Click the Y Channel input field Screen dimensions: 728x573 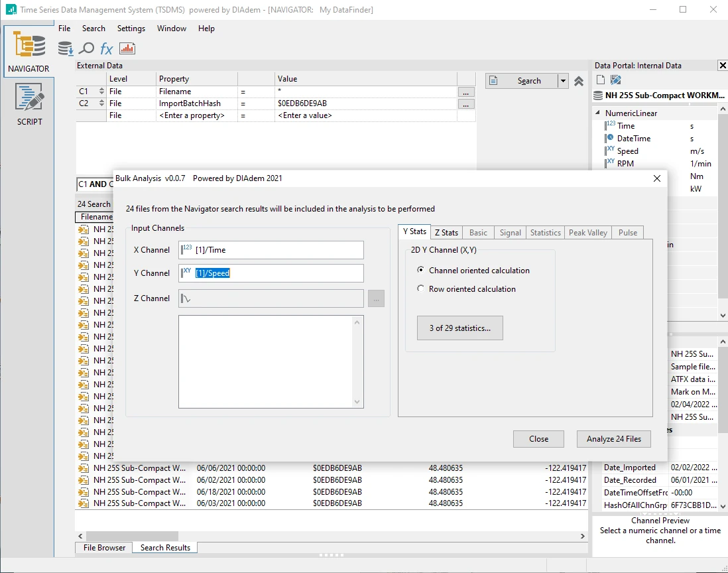point(278,273)
